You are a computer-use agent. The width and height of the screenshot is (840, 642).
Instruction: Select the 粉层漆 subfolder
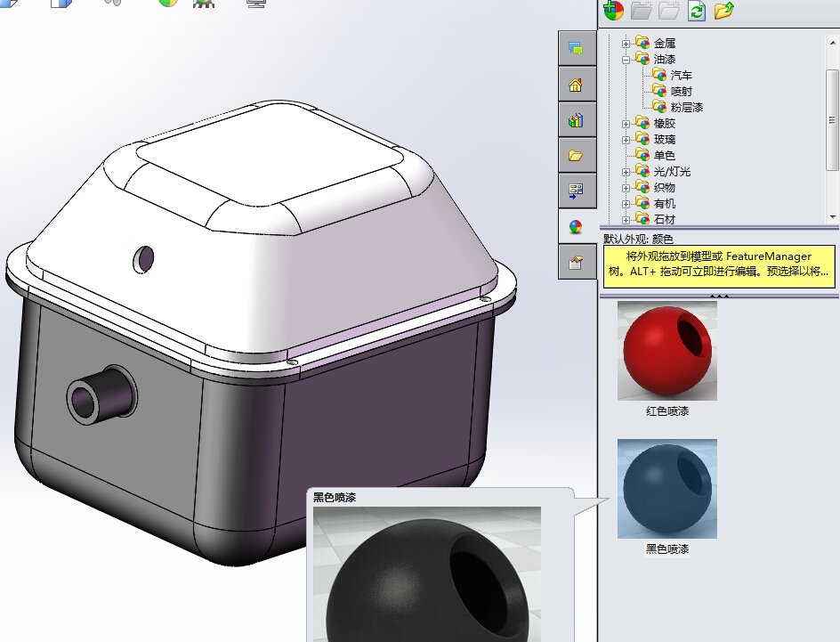coord(686,107)
